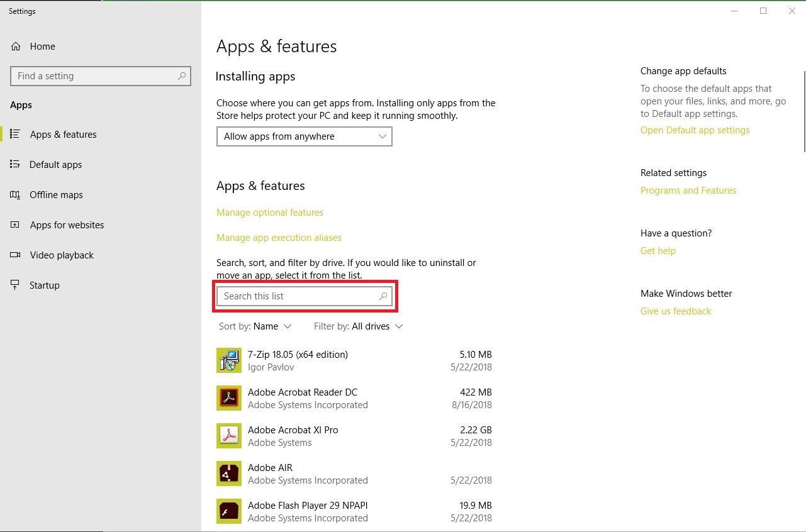This screenshot has width=806, height=532.
Task: Click the 7-Zip app icon
Action: point(228,360)
